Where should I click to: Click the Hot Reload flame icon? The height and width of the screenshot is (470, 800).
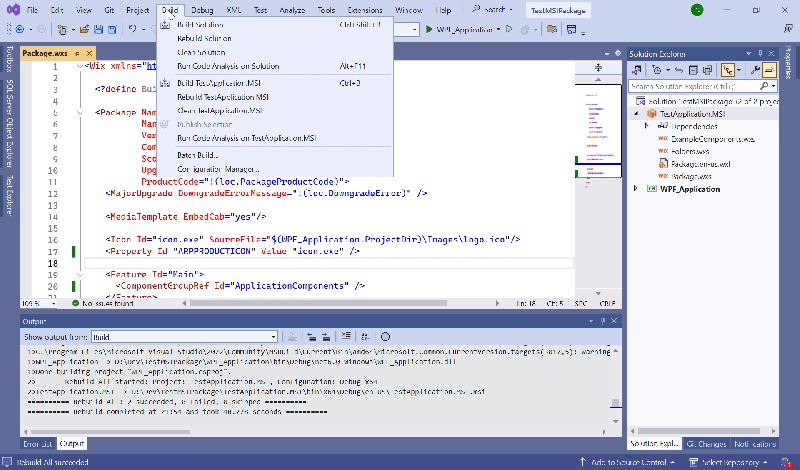tap(524, 30)
